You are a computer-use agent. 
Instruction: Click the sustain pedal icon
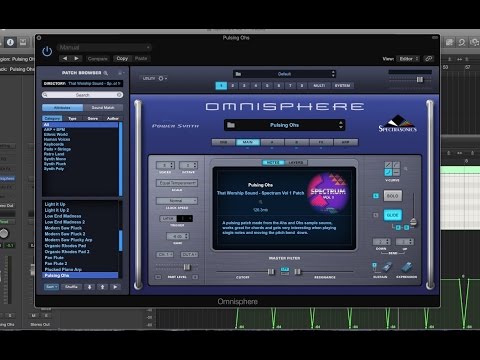(387, 267)
